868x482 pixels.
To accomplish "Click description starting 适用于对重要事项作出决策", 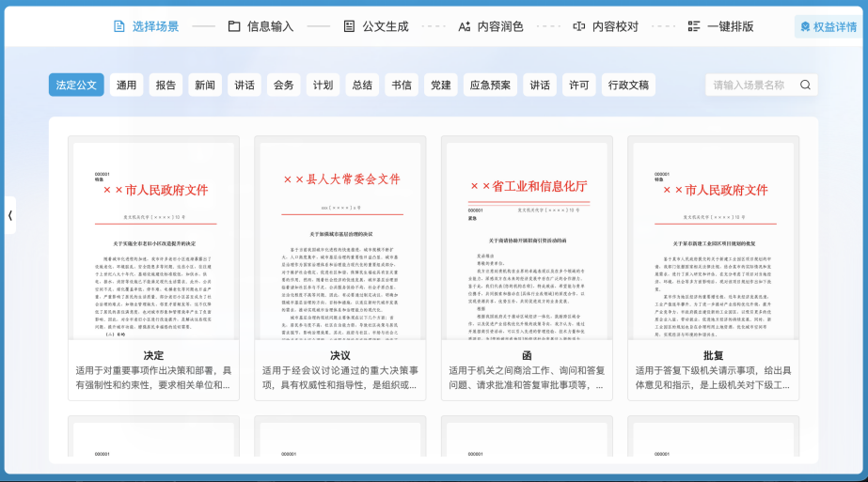I will pos(154,378).
